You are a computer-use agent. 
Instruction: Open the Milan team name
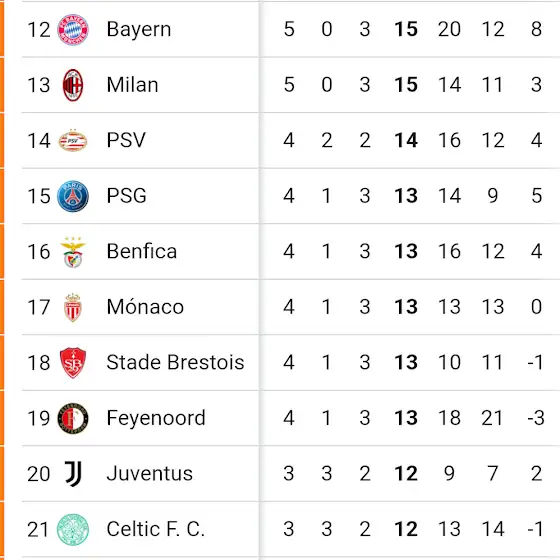click(132, 85)
